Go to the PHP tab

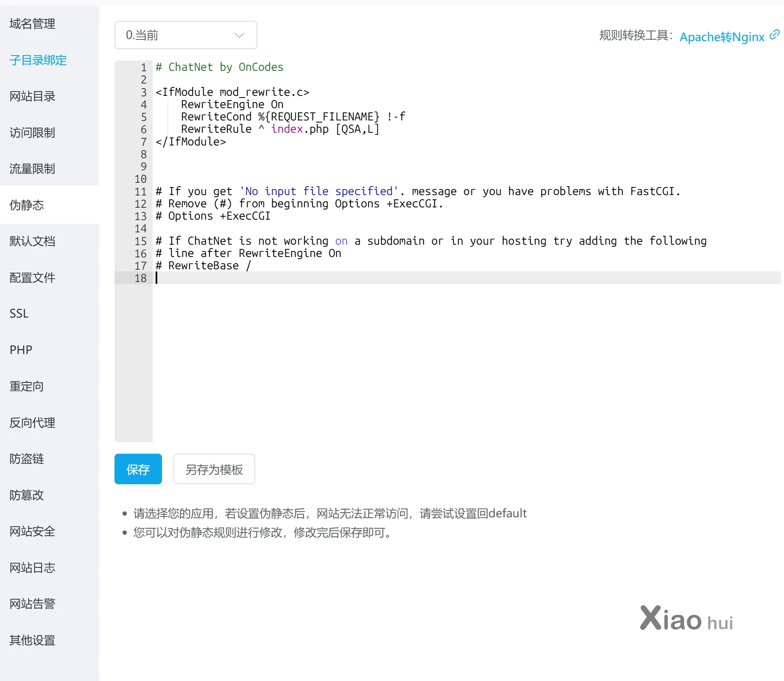pyautogui.click(x=21, y=350)
